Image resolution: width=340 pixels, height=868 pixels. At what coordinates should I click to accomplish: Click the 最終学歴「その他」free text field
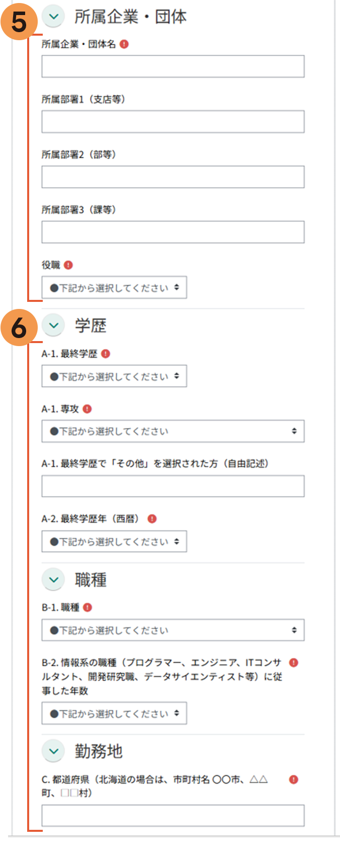coord(173,486)
